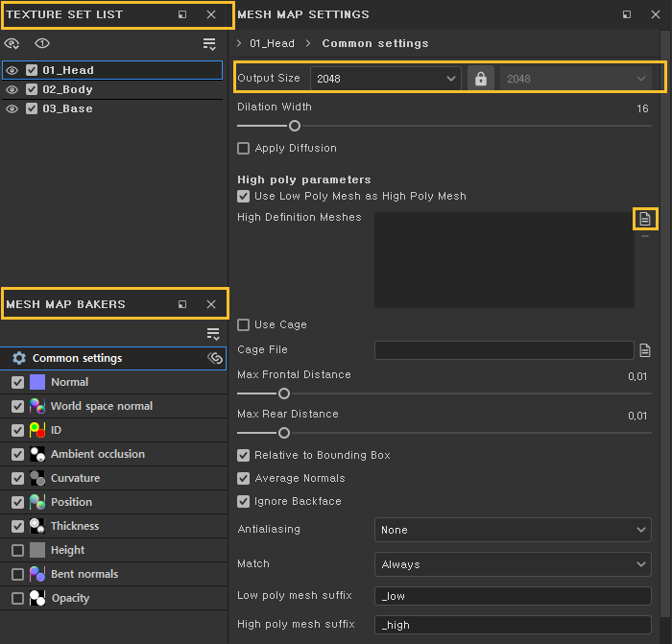Enable the Height baker checkbox
The image size is (672, 644).
17,550
